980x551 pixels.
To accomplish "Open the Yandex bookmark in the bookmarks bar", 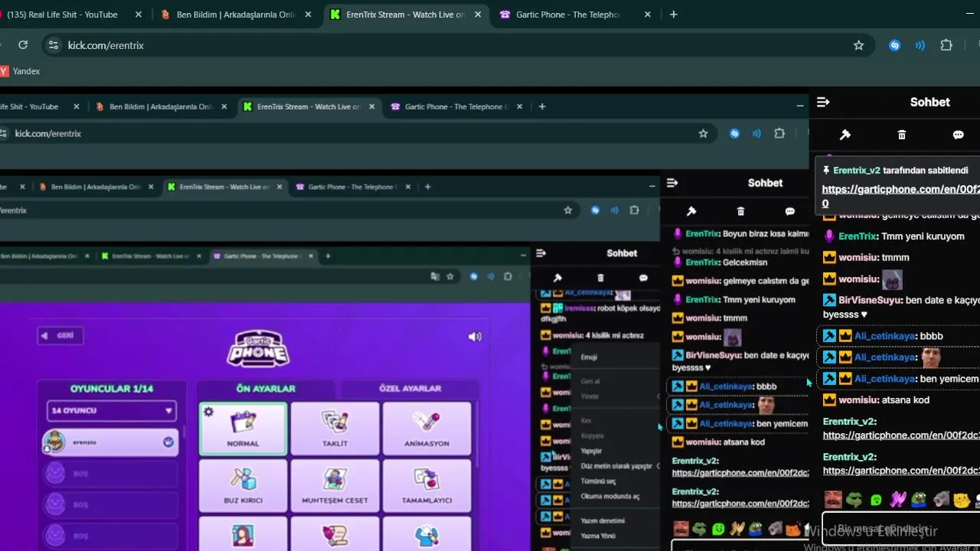I will (20, 71).
